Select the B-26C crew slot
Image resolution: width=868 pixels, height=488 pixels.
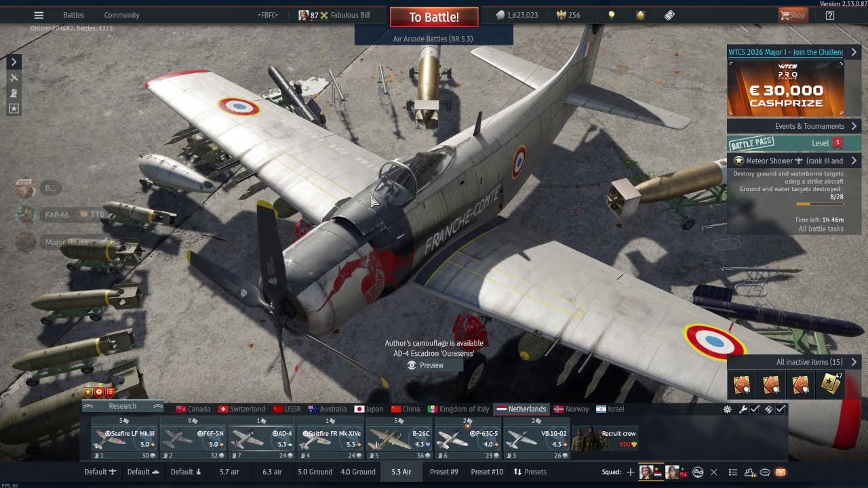click(399, 439)
